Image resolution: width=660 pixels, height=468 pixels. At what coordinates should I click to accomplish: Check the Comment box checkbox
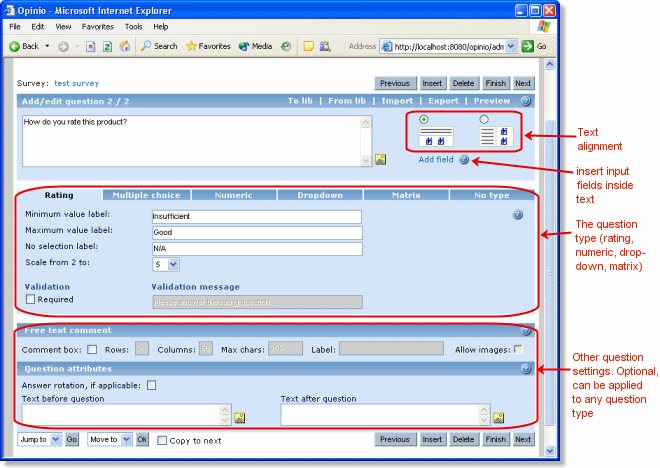coord(92,349)
